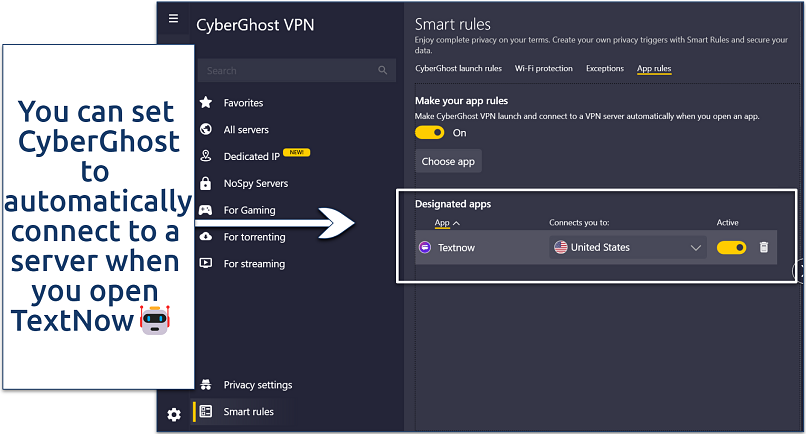806x434 pixels.
Task: Click the Smart rules list icon
Action: 206,411
